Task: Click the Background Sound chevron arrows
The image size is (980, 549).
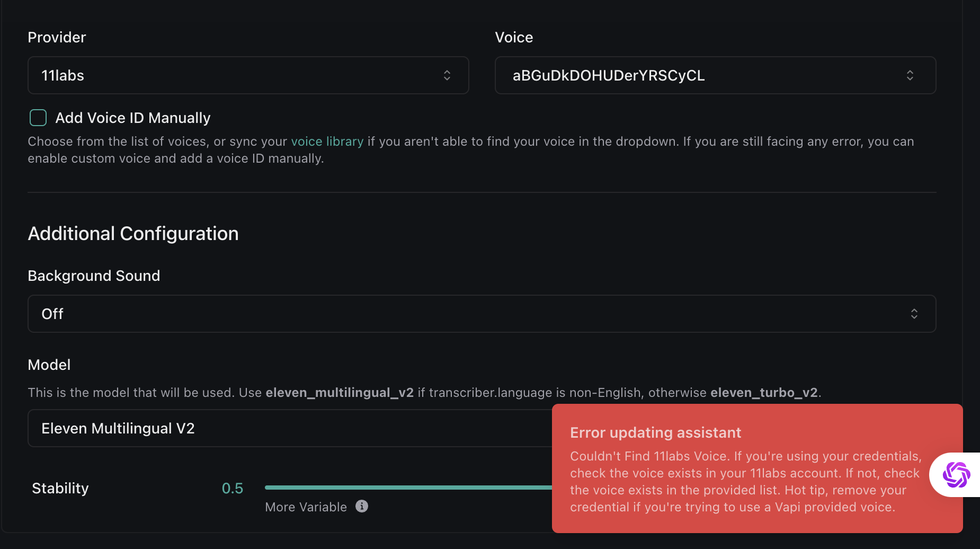Action: point(914,314)
